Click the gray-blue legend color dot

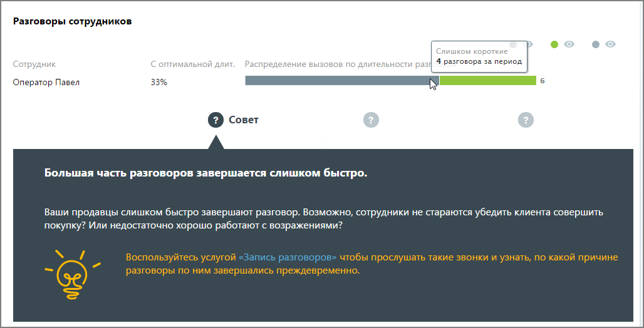pos(596,44)
